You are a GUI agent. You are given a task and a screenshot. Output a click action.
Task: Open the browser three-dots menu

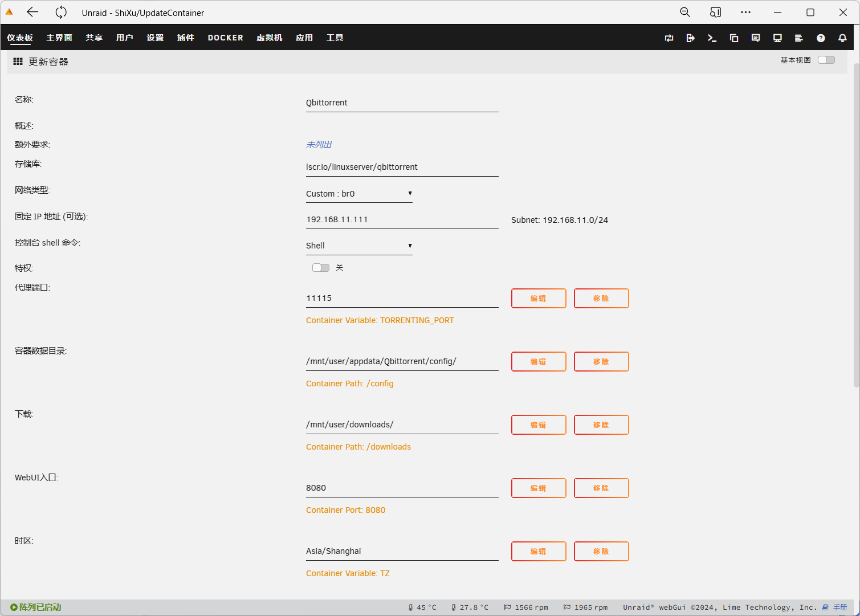745,13
